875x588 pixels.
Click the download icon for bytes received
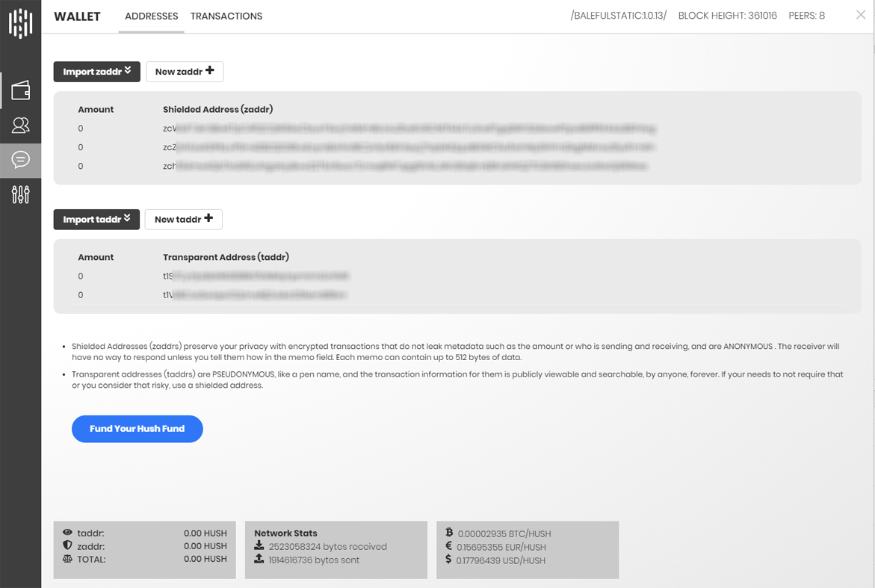click(x=259, y=545)
